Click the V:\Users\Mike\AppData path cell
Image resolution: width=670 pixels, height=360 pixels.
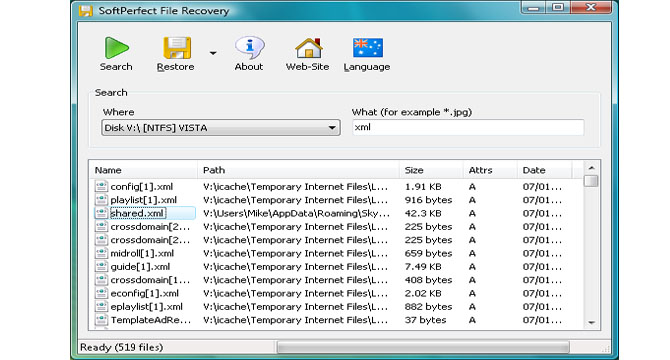pyautogui.click(x=296, y=213)
